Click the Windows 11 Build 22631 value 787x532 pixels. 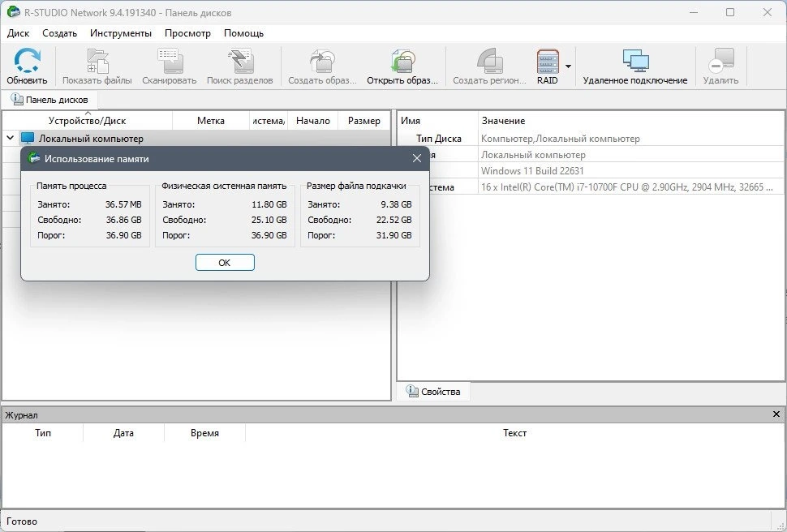click(532, 170)
